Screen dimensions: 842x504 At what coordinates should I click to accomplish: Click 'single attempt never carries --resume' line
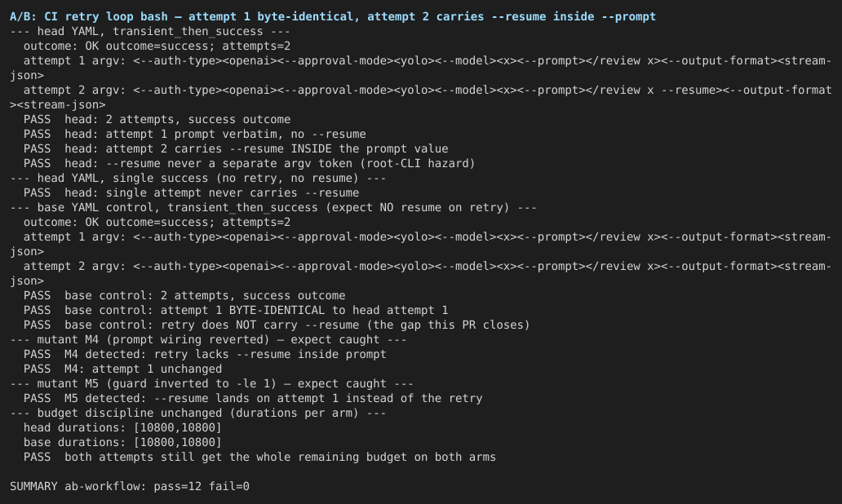[191, 192]
